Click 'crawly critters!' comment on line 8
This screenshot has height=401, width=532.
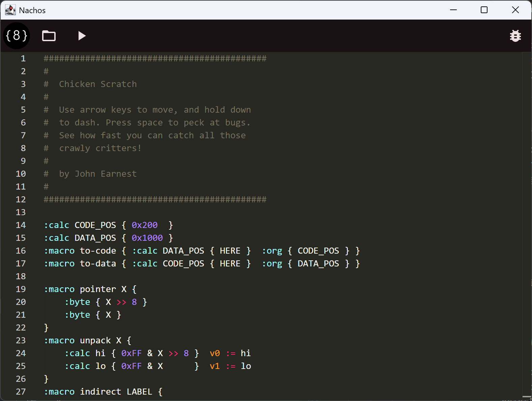(x=100, y=148)
